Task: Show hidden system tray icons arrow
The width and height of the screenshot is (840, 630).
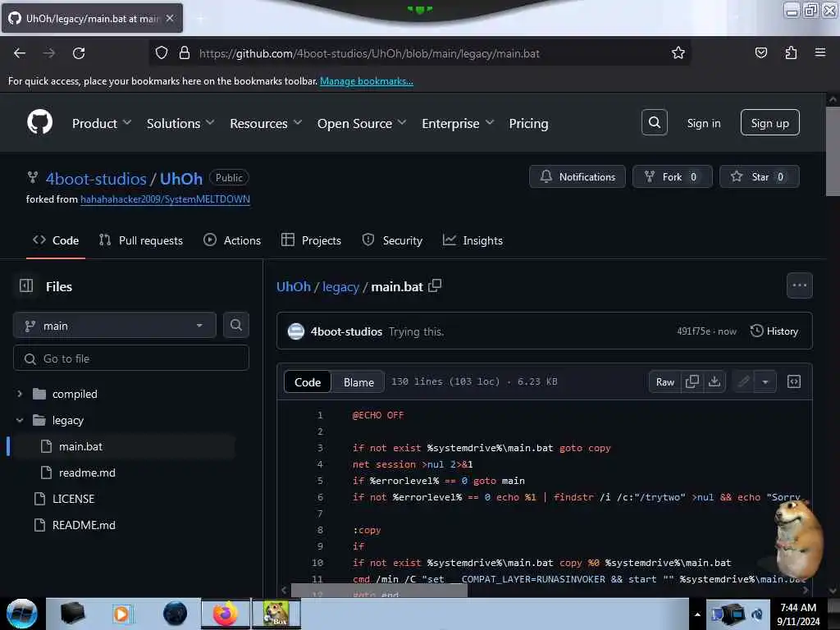Action: coord(697,614)
